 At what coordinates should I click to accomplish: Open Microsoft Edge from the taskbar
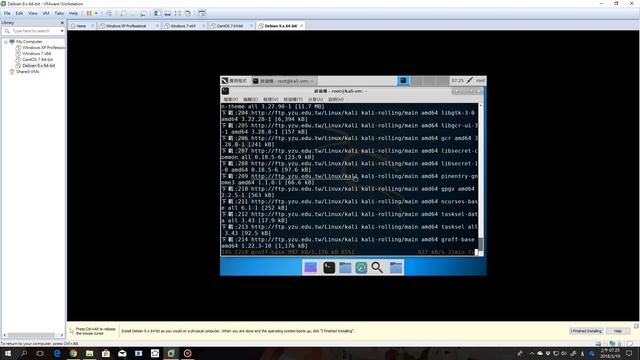tap(57, 353)
